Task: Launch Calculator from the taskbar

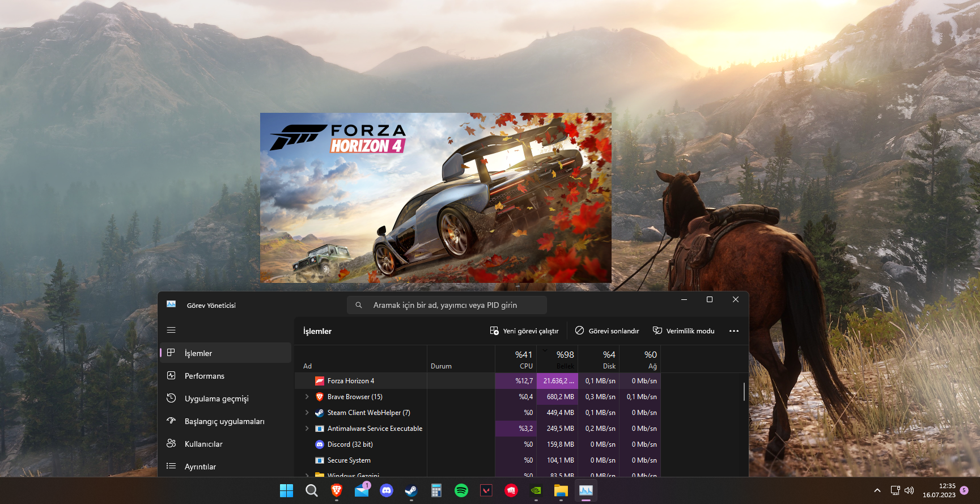Action: [x=436, y=490]
